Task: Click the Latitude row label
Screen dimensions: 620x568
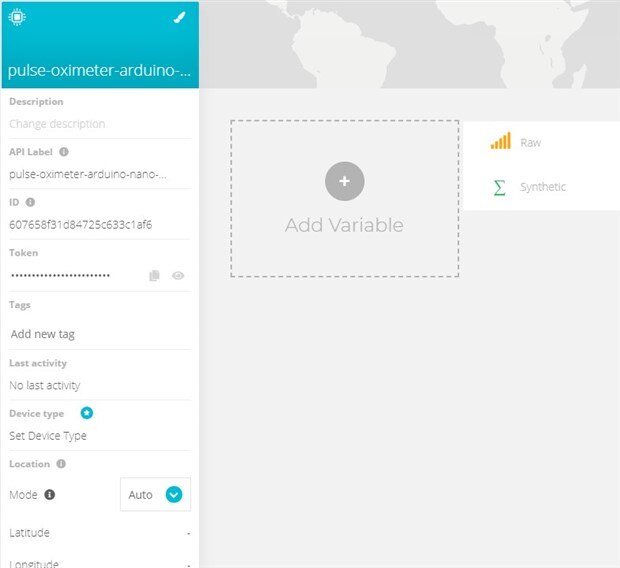Action: pos(29,533)
